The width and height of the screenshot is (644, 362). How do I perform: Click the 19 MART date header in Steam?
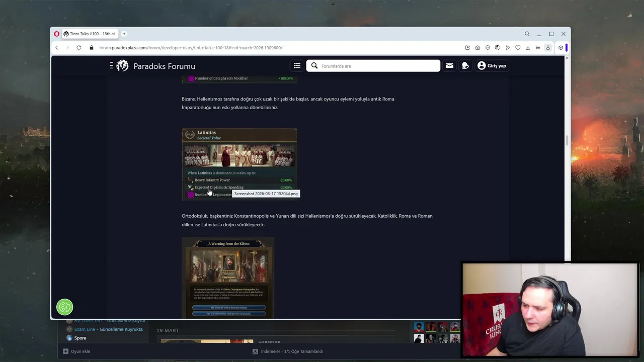168,330
